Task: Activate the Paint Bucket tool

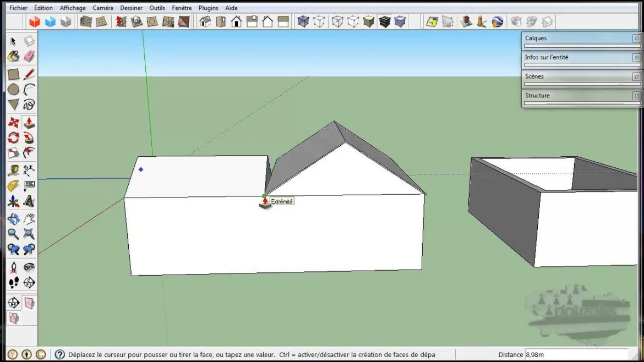Action: [12, 57]
